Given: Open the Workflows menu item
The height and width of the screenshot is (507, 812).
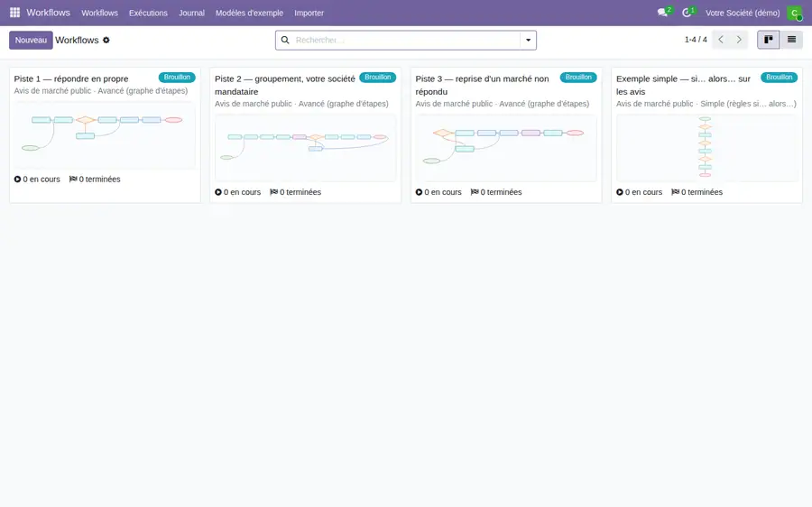Looking at the screenshot, I should (99, 13).
